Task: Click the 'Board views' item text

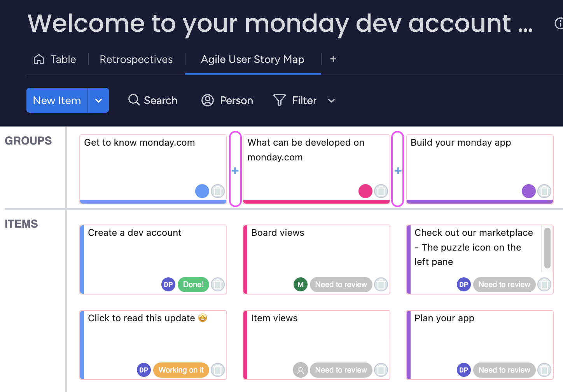Action: (278, 233)
